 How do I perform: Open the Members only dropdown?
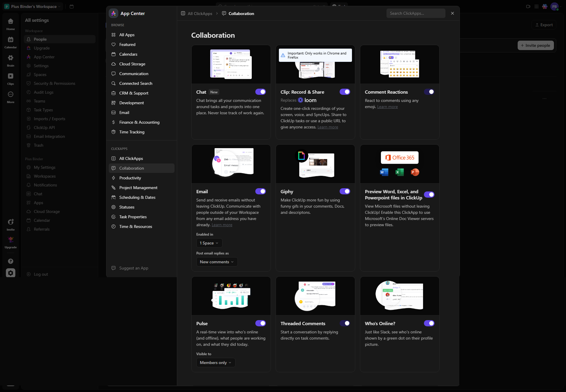point(216,363)
